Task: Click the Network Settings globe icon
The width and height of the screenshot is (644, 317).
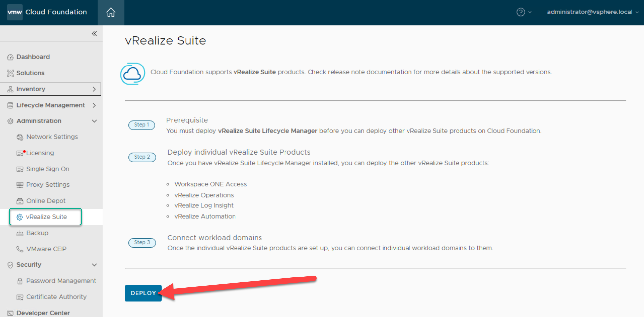Action: [20, 137]
